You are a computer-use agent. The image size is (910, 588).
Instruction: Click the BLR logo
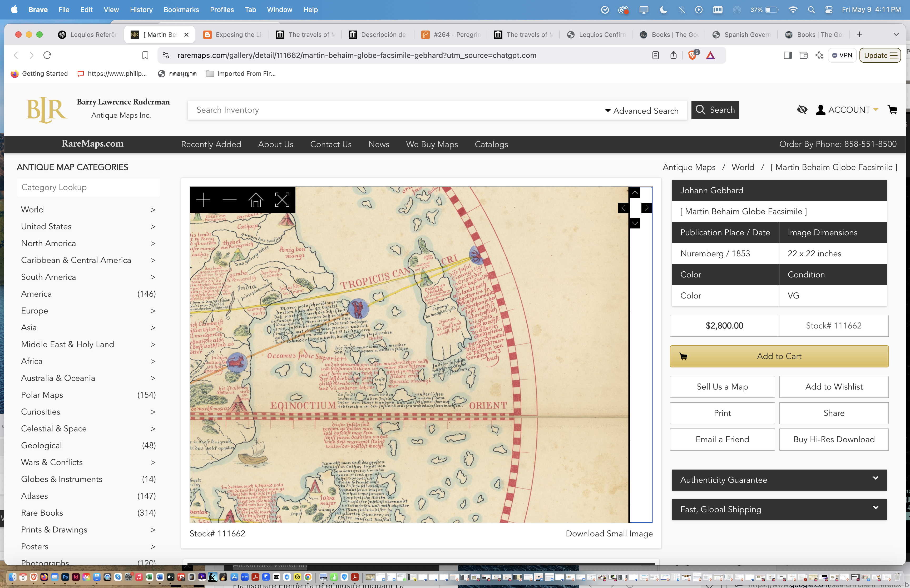click(x=47, y=110)
